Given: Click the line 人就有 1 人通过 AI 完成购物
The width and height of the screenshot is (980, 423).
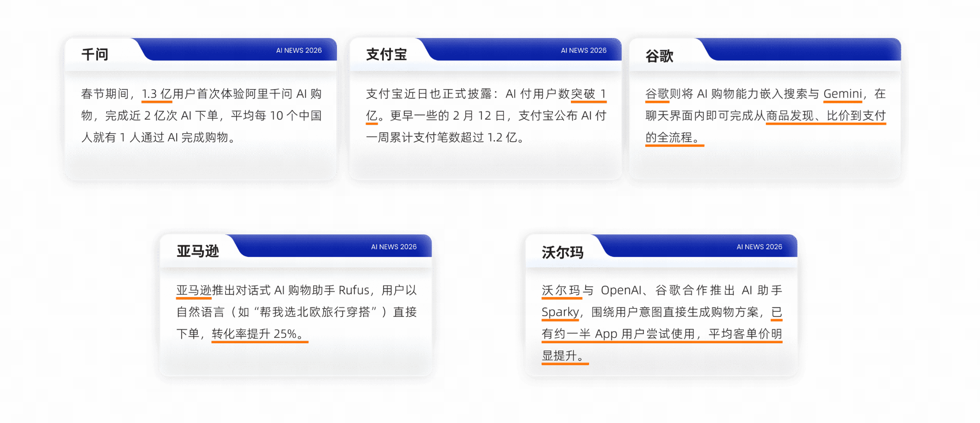Looking at the screenshot, I should coord(159,138).
